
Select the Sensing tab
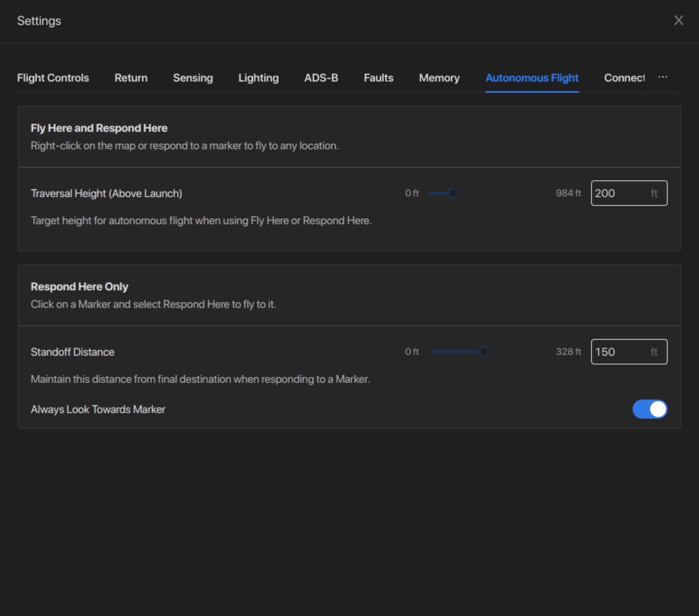click(x=193, y=78)
